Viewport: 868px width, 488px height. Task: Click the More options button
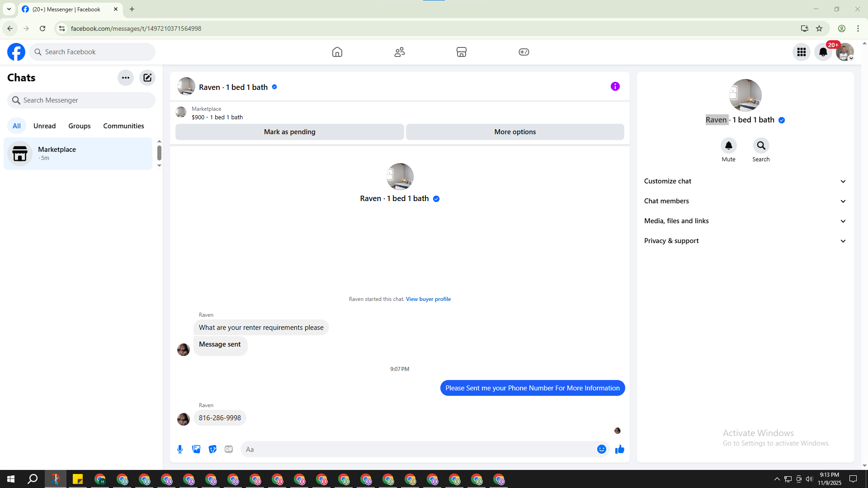click(x=515, y=132)
